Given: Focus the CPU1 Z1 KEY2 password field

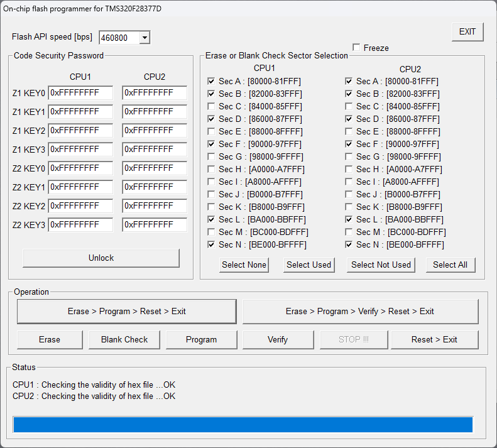Looking at the screenshot, I should tap(80, 131).
